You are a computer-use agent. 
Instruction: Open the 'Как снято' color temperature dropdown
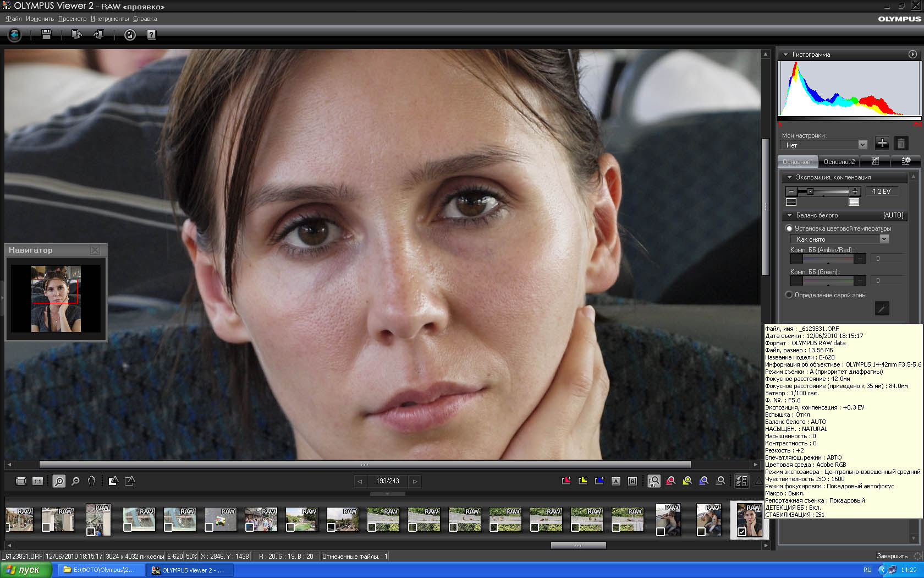[x=839, y=239]
